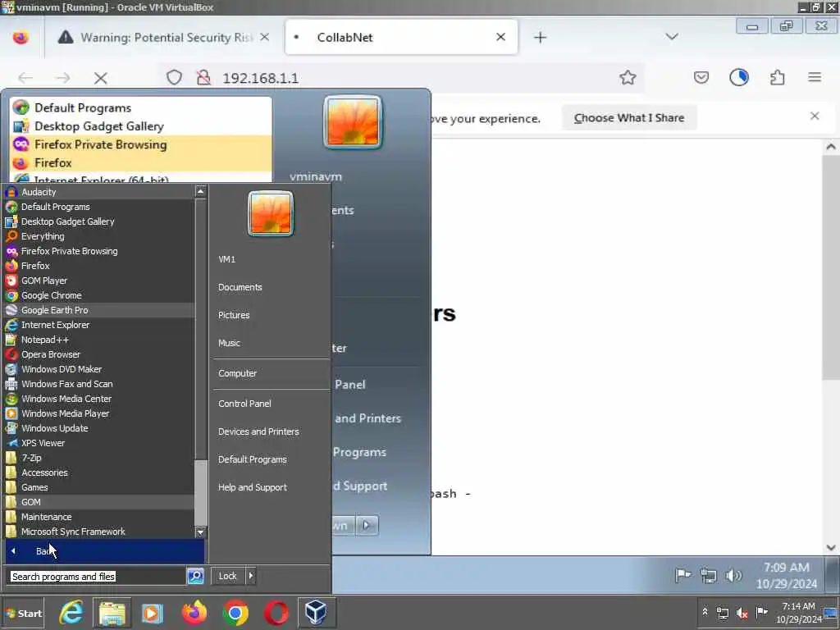The width and height of the screenshot is (840, 630).
Task: Expand the Maintenance folder
Action: point(99,517)
